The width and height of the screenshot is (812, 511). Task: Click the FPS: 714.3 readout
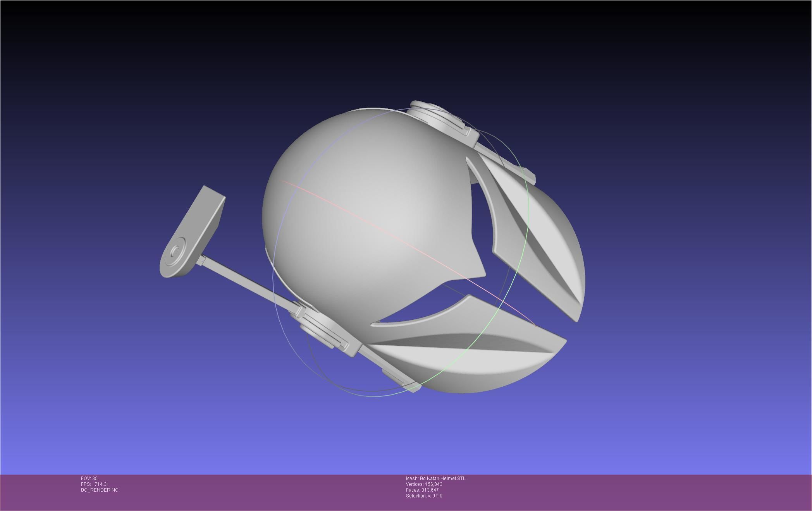pos(94,484)
